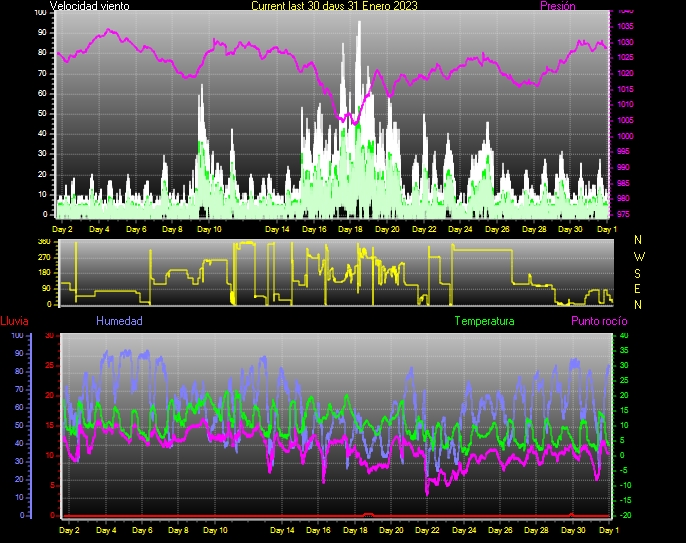This screenshot has height=543, width=686.
Task: Click 'Day 18' on wind chart axis
Action: tap(350, 229)
